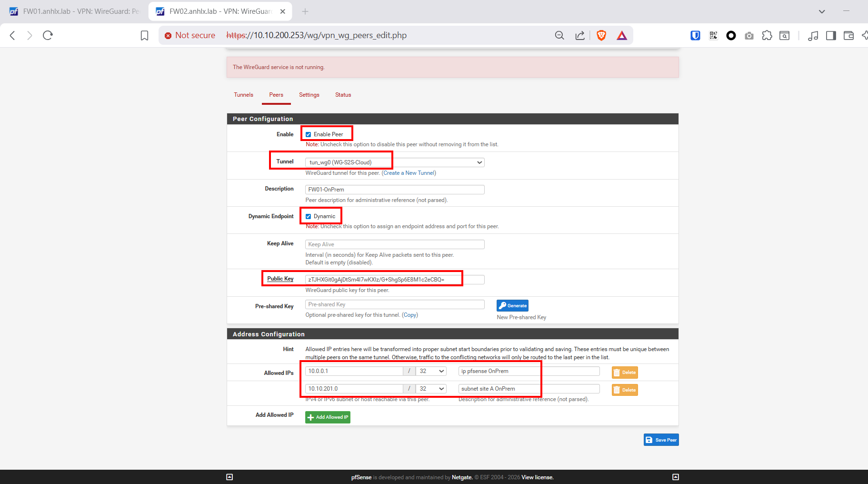The width and height of the screenshot is (868, 484).
Task: Switch to the Tunnels tab
Action: pos(243,95)
